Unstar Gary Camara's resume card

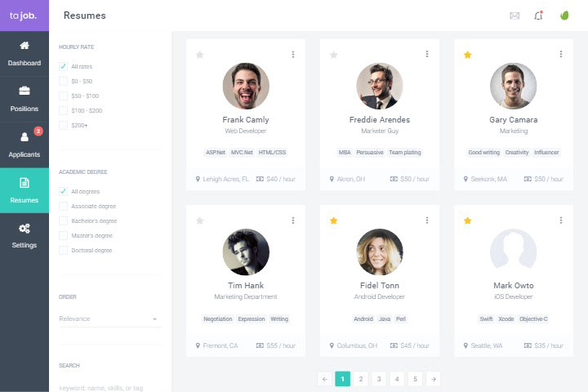[468, 55]
